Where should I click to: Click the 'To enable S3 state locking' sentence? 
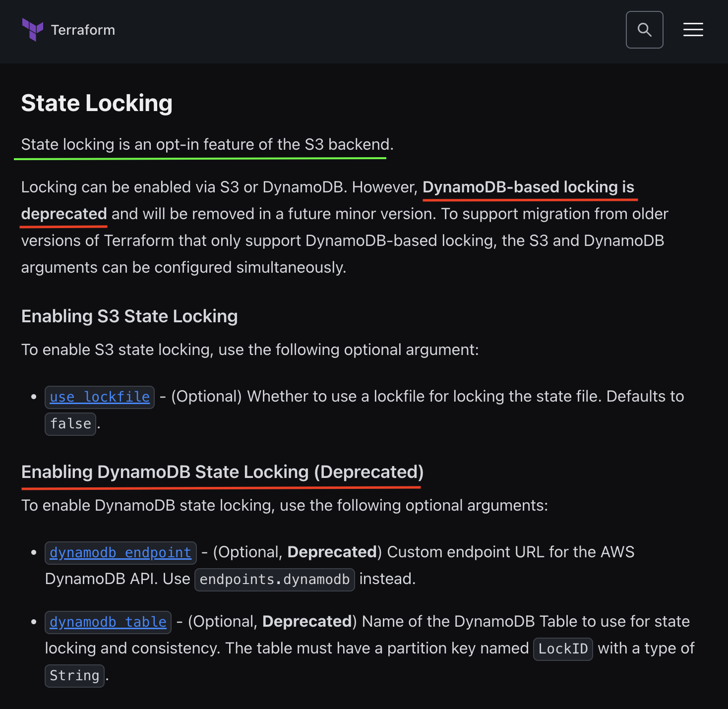pyautogui.click(x=250, y=350)
